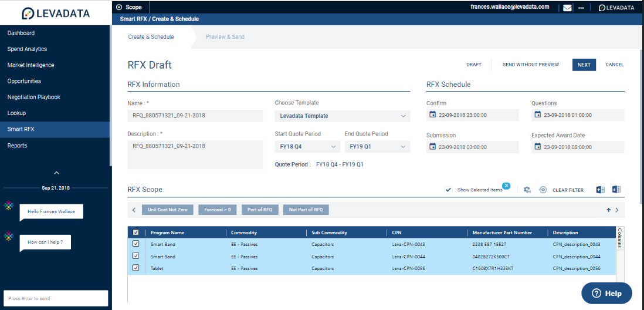Click the RFX Name input field
The height and width of the screenshot is (310, 644).
click(195, 116)
